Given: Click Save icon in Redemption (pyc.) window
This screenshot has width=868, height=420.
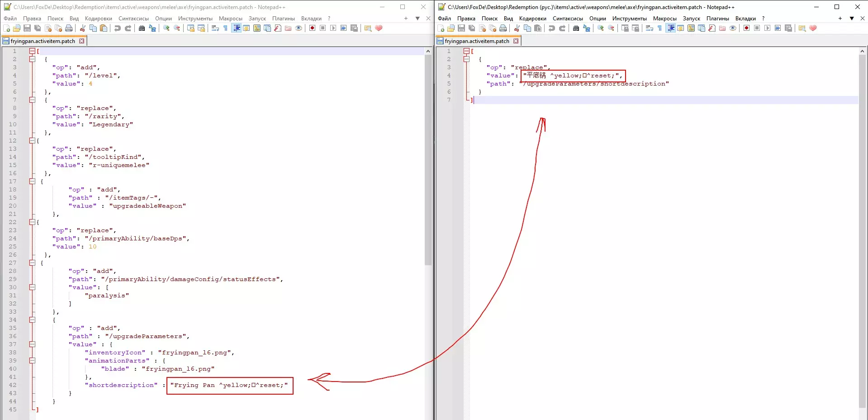Looking at the screenshot, I should [461, 28].
